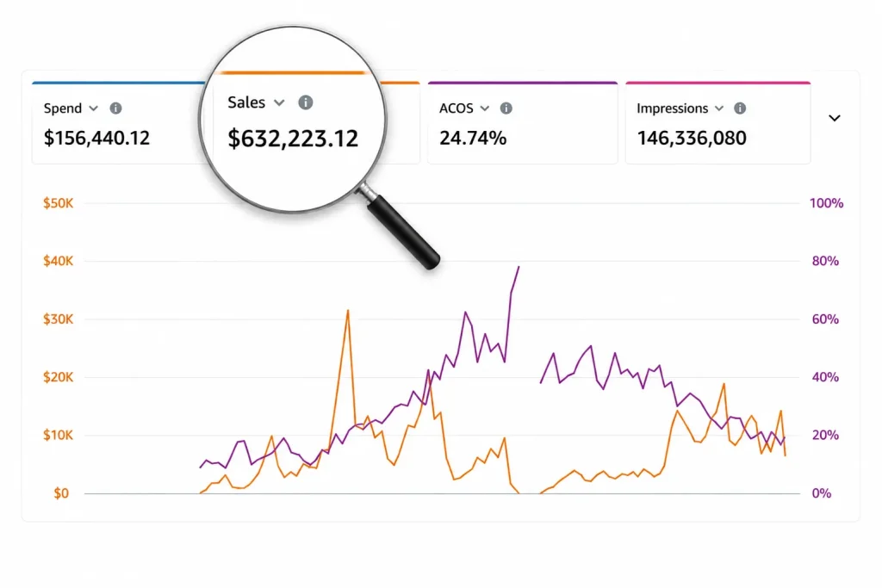Open the Impressions metric dropdown chevron
The width and height of the screenshot is (882, 588).
point(719,108)
